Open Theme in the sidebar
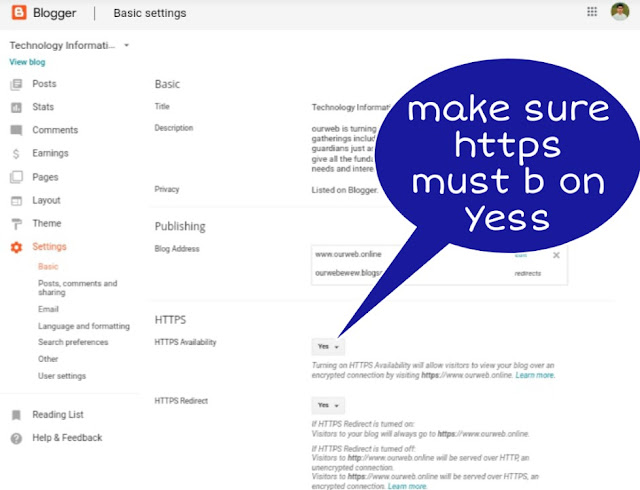 47,223
